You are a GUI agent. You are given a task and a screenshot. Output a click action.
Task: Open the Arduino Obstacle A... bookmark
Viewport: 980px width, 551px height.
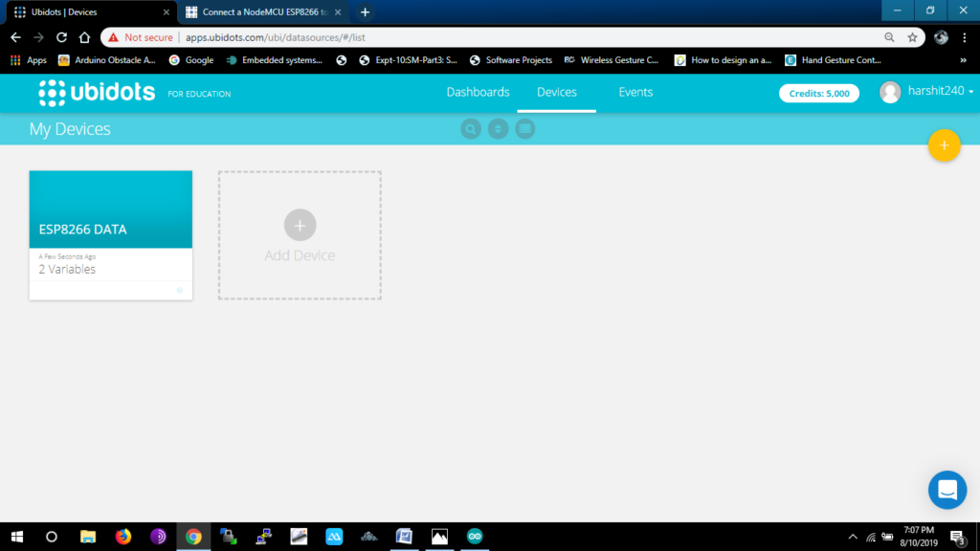click(x=107, y=60)
